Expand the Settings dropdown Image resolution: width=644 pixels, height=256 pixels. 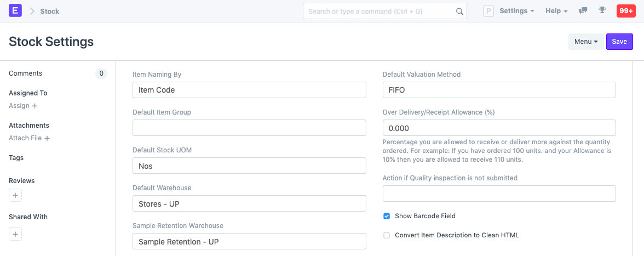tap(516, 11)
